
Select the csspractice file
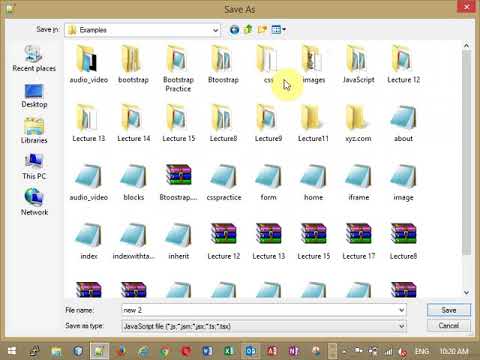[223, 182]
